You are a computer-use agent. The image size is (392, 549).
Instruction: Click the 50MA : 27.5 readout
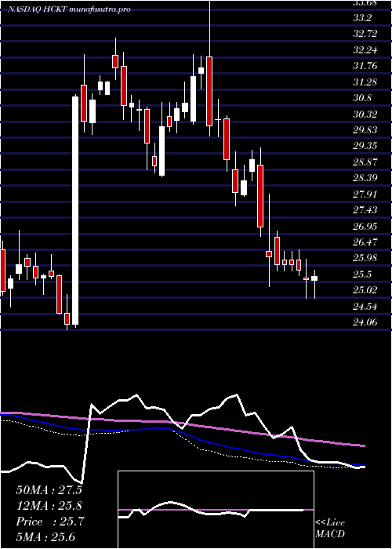point(49,490)
